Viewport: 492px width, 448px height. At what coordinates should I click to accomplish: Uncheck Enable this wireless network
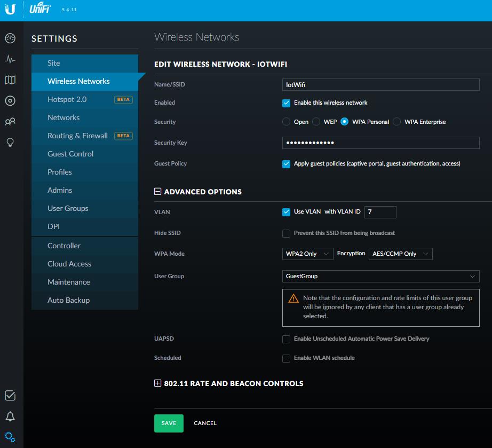tap(287, 103)
